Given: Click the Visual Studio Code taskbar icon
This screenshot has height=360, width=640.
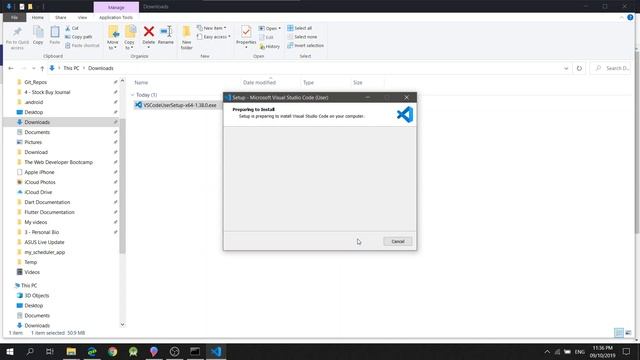Looking at the screenshot, I should pyautogui.click(x=216, y=351).
